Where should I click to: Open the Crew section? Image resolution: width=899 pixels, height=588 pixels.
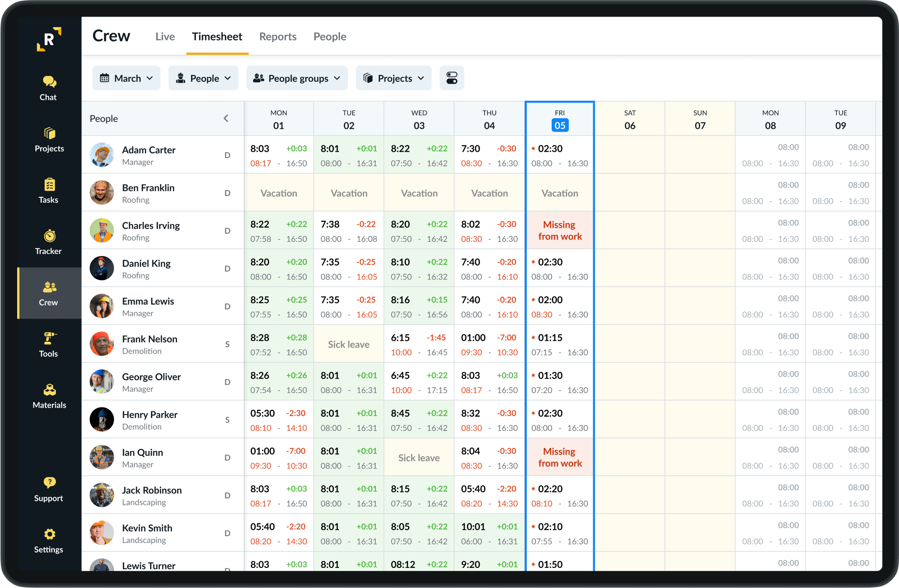pos(48,293)
